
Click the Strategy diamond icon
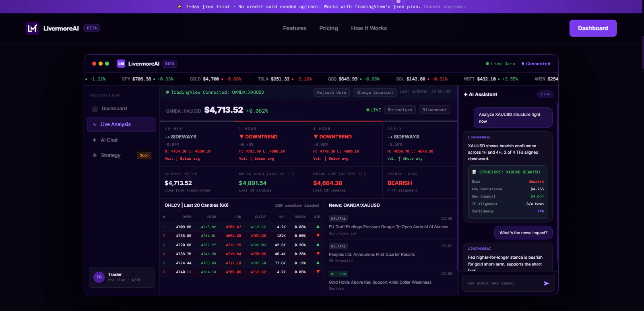(95, 155)
